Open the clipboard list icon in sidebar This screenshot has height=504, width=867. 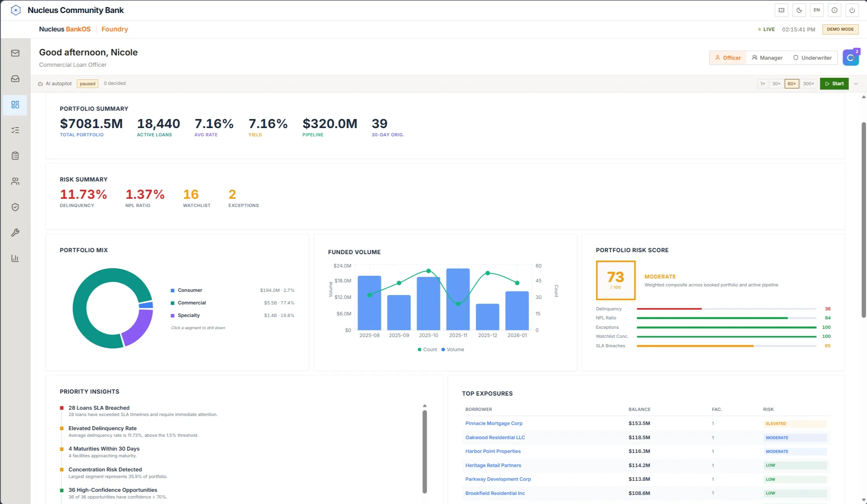coord(15,156)
